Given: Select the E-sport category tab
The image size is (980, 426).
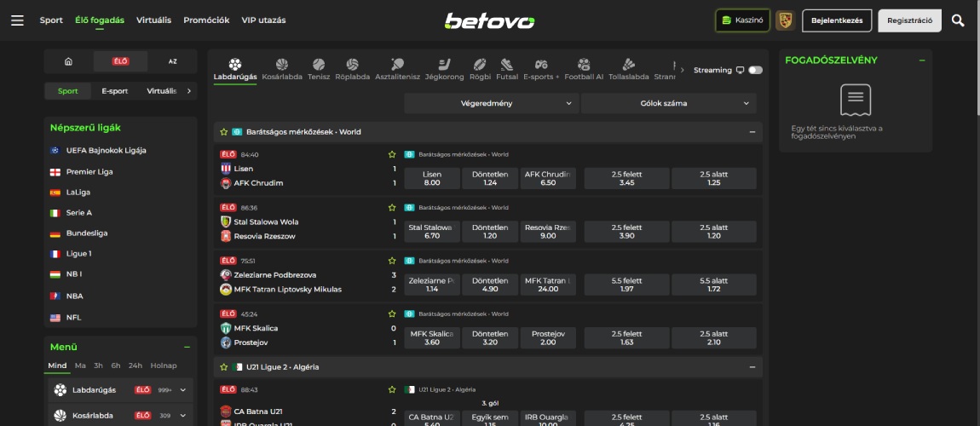Looking at the screenshot, I should tap(115, 90).
